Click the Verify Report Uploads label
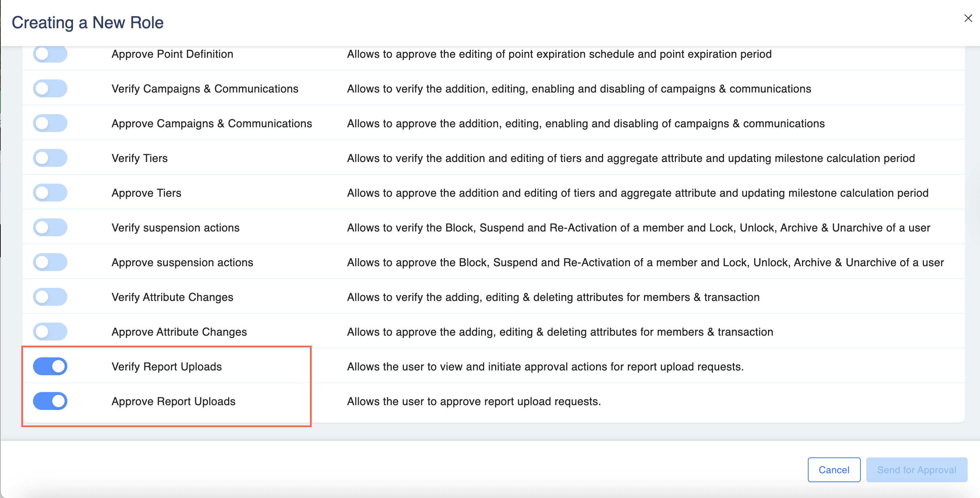Viewport: 980px width, 498px height. click(166, 366)
